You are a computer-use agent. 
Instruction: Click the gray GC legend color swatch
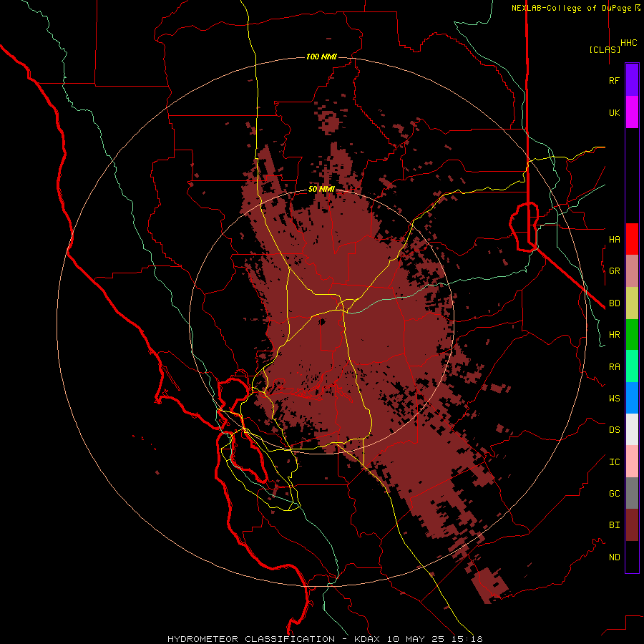click(x=632, y=493)
